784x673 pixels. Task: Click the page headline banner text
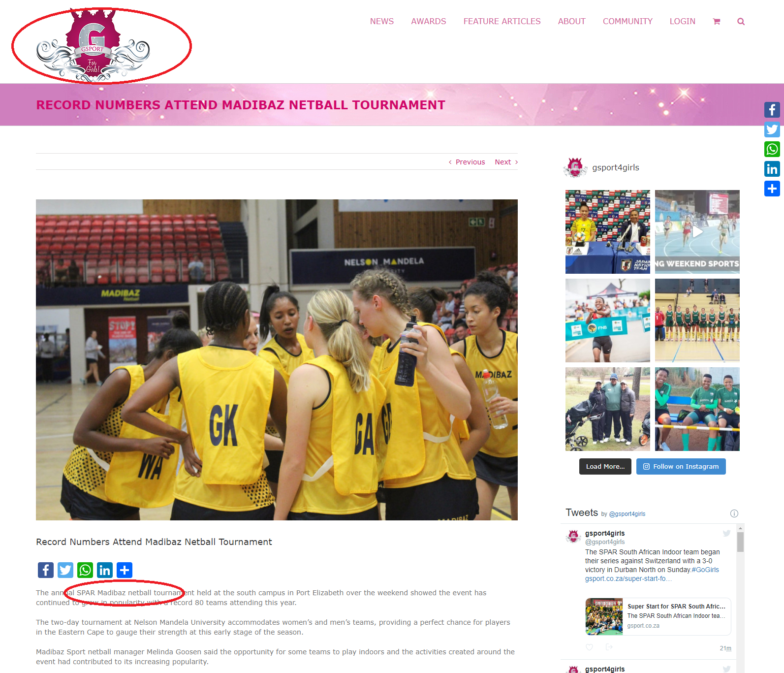point(241,105)
